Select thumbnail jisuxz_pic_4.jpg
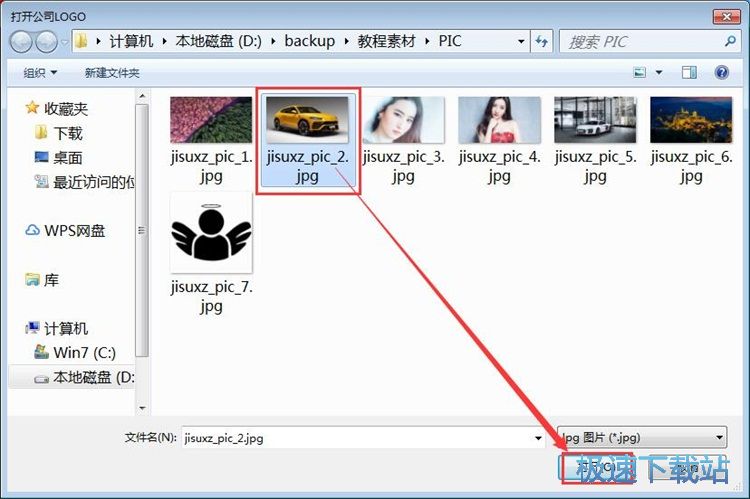 pos(499,120)
